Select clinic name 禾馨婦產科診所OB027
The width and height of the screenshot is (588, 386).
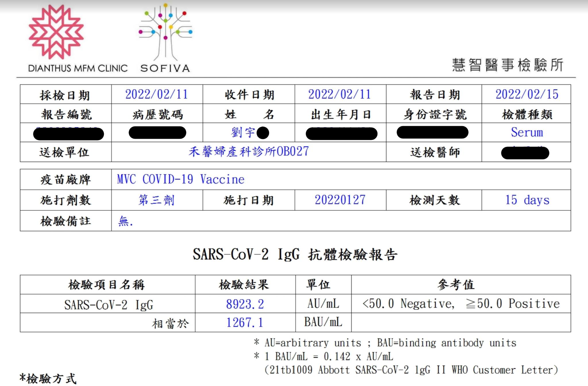pyautogui.click(x=249, y=152)
